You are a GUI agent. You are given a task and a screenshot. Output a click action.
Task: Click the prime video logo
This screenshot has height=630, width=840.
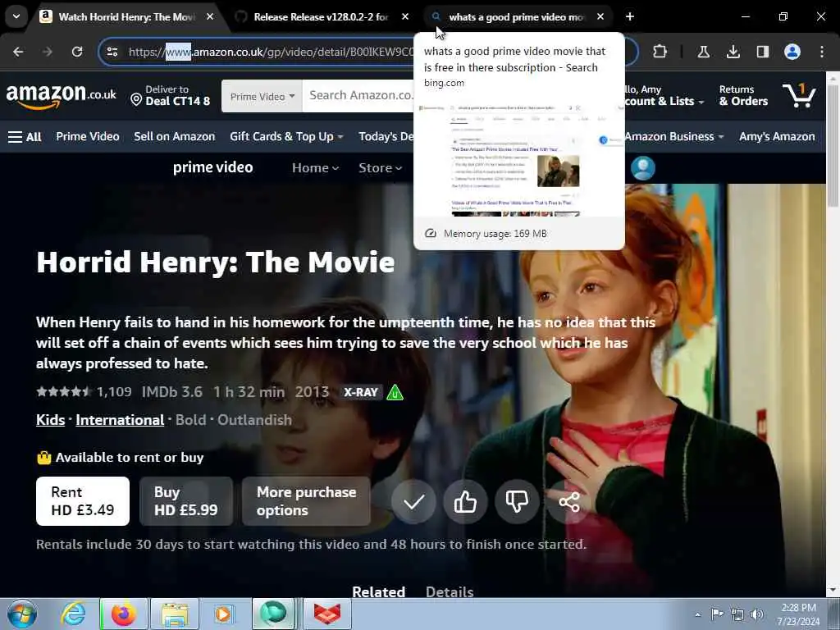[x=213, y=167]
